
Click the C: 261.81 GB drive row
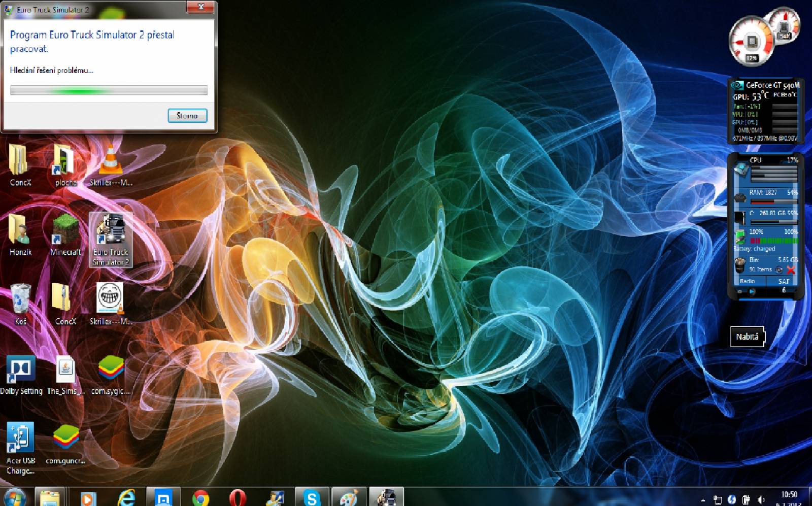click(x=773, y=213)
